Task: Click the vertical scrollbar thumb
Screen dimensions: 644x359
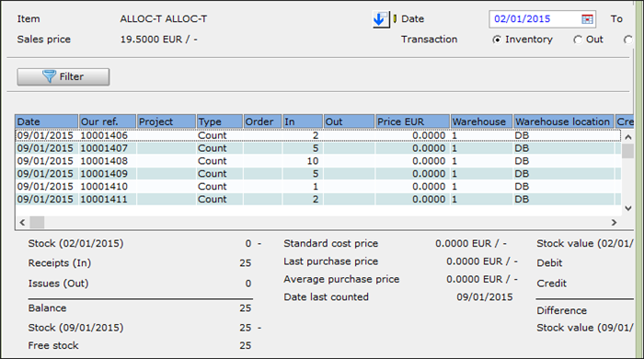Action: coord(627,151)
